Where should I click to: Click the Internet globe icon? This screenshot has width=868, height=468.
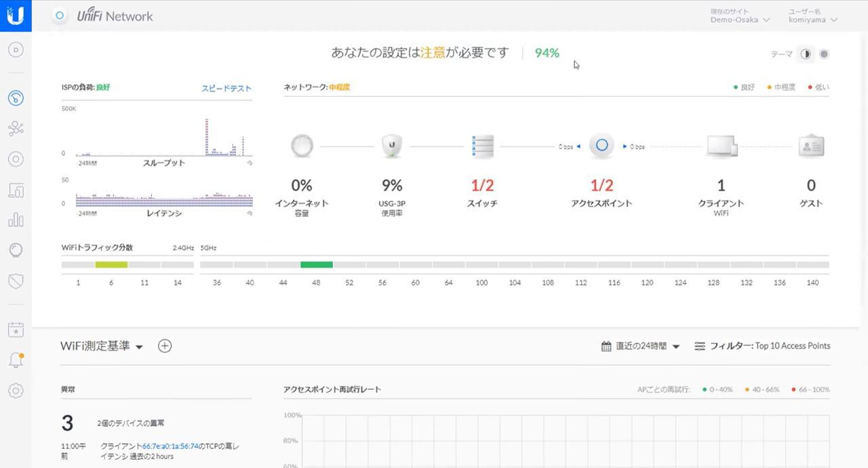(302, 146)
